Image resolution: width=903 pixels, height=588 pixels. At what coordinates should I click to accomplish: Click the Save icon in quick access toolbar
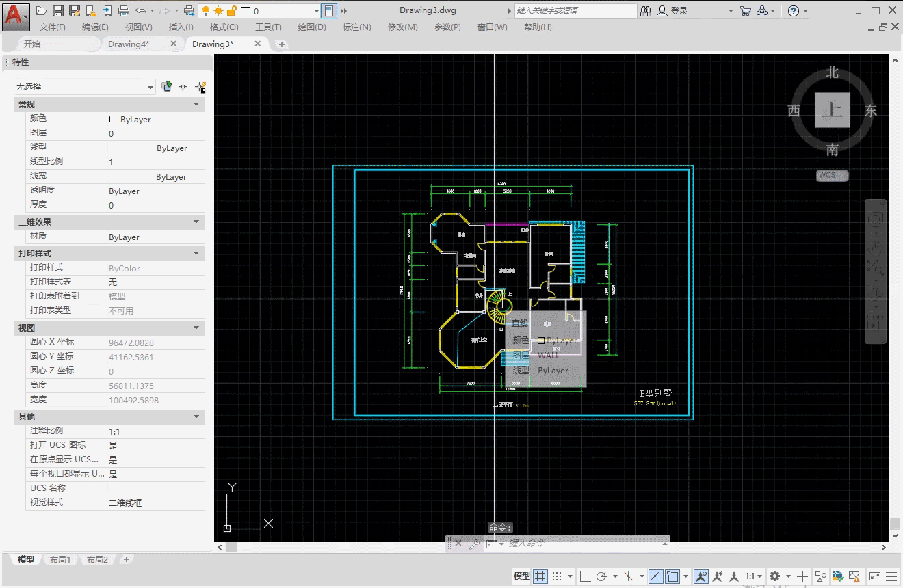[x=58, y=11]
